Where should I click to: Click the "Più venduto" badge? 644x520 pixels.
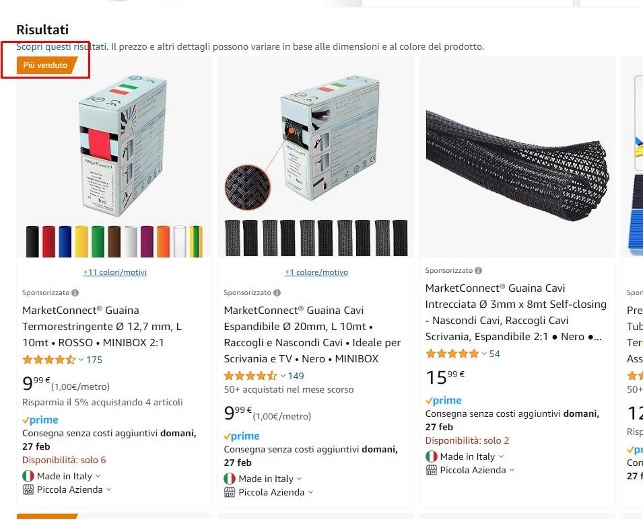pos(46,65)
